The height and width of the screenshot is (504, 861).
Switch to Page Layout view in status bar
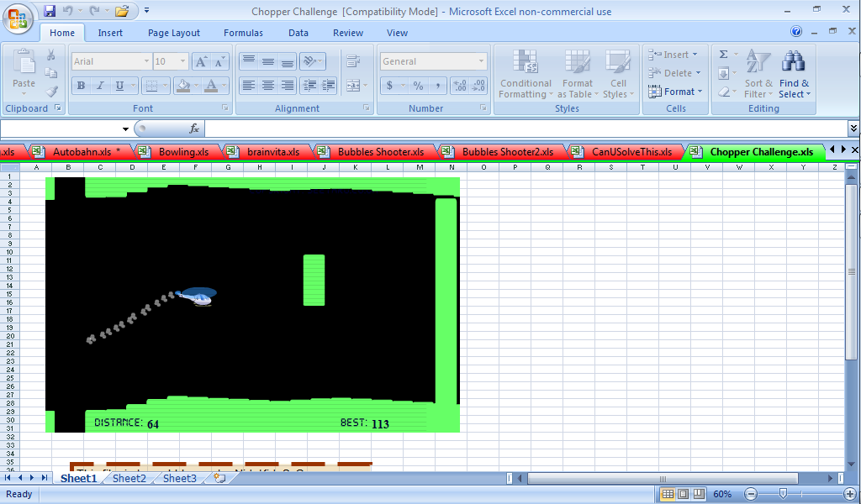(683, 494)
